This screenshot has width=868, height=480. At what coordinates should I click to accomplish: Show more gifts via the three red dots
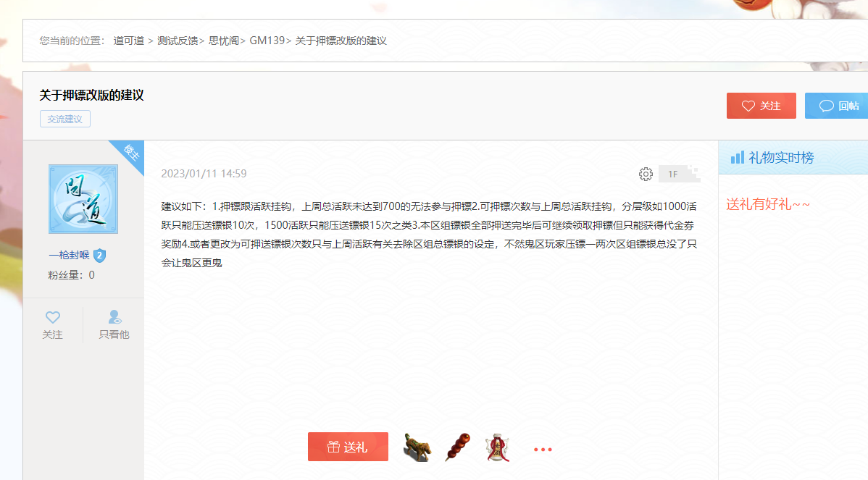pyautogui.click(x=543, y=449)
